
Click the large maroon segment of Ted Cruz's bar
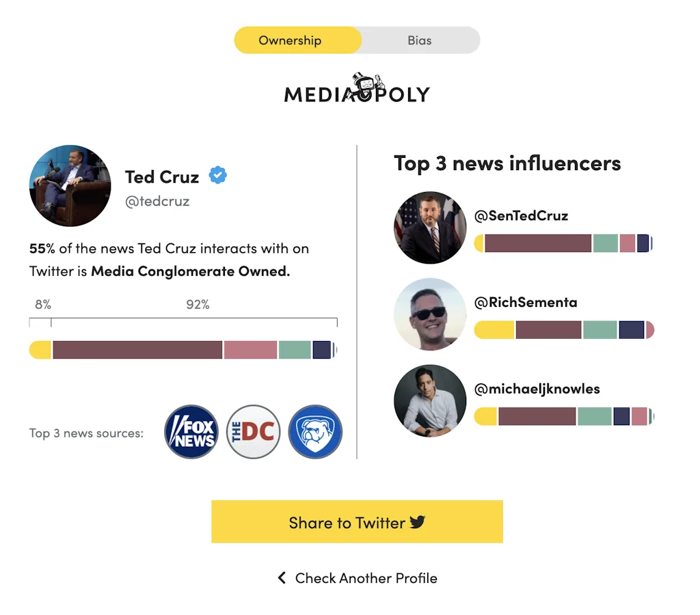(137, 350)
